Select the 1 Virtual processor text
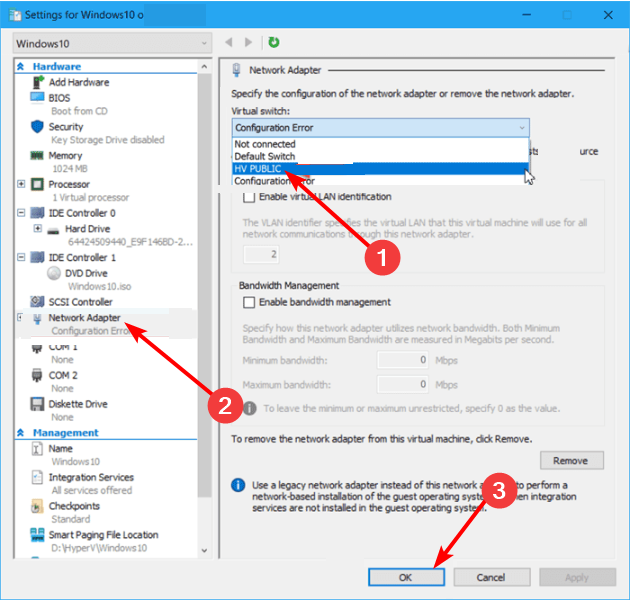 (91, 197)
